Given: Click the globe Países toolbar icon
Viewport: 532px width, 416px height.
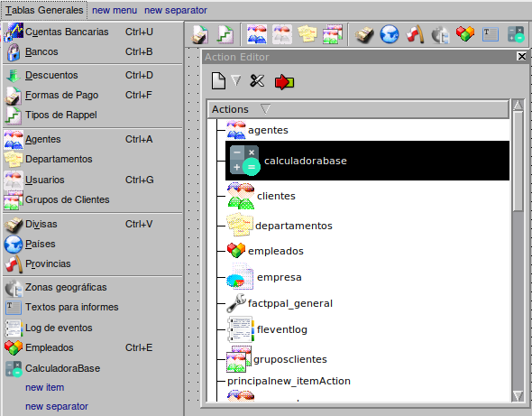Looking at the screenshot, I should click(x=389, y=34).
